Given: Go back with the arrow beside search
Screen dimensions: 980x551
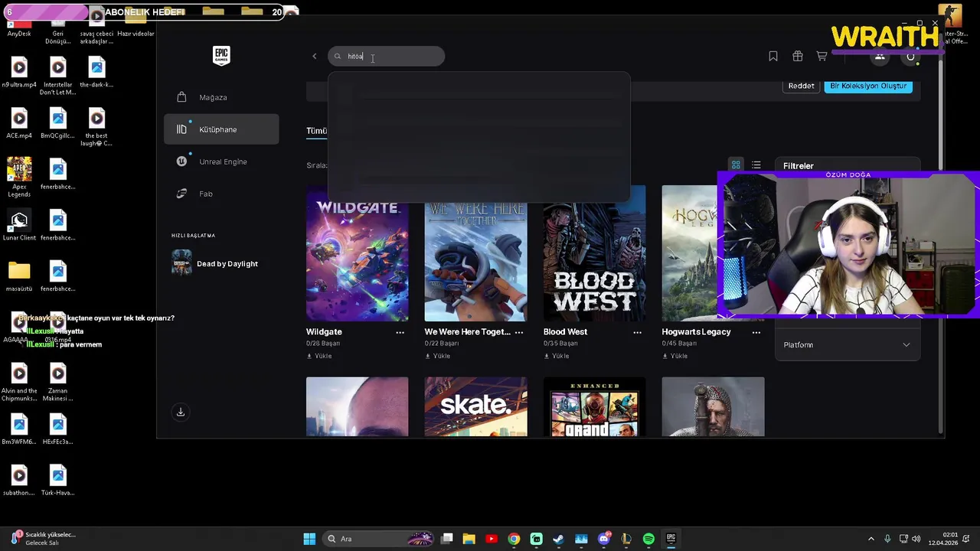Looking at the screenshot, I should pyautogui.click(x=314, y=56).
